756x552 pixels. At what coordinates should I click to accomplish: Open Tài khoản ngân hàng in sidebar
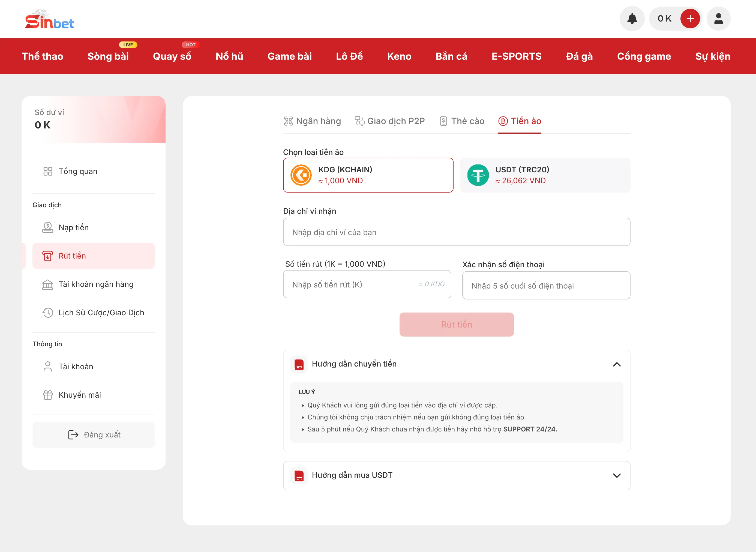[94, 284]
